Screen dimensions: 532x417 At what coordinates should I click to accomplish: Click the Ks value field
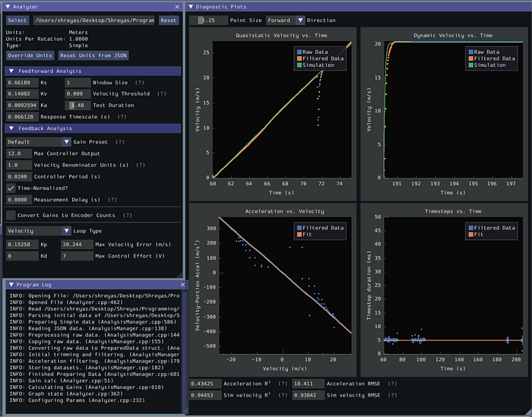click(22, 83)
